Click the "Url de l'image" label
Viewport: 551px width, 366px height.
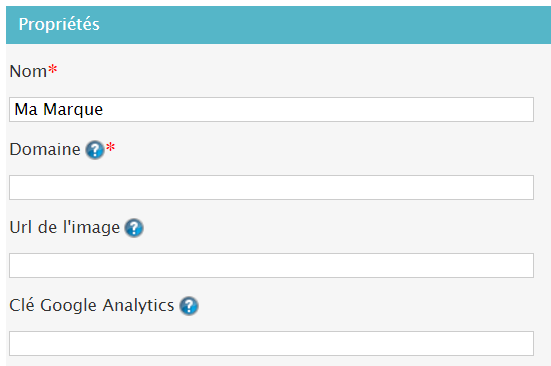click(65, 228)
